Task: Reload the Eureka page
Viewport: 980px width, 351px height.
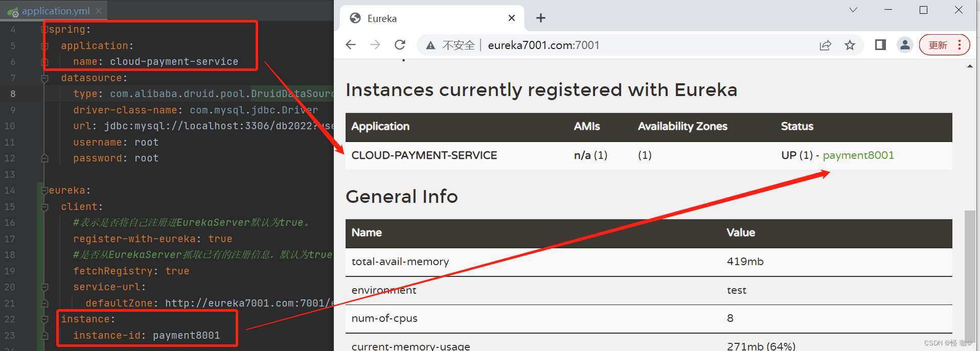Action: point(400,45)
